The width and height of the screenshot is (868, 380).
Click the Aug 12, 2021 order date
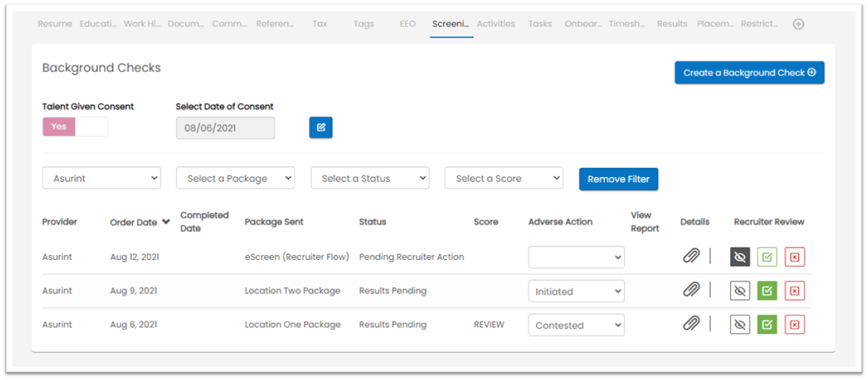pyautogui.click(x=134, y=257)
